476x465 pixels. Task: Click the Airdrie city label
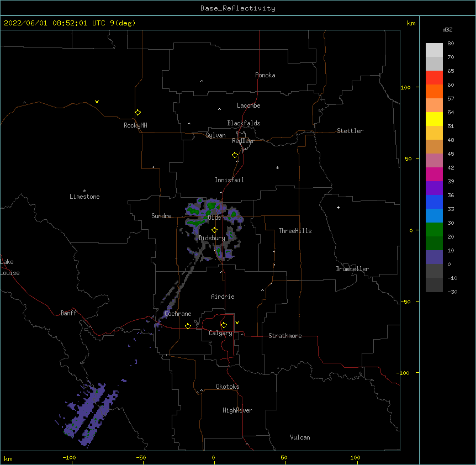point(223,297)
